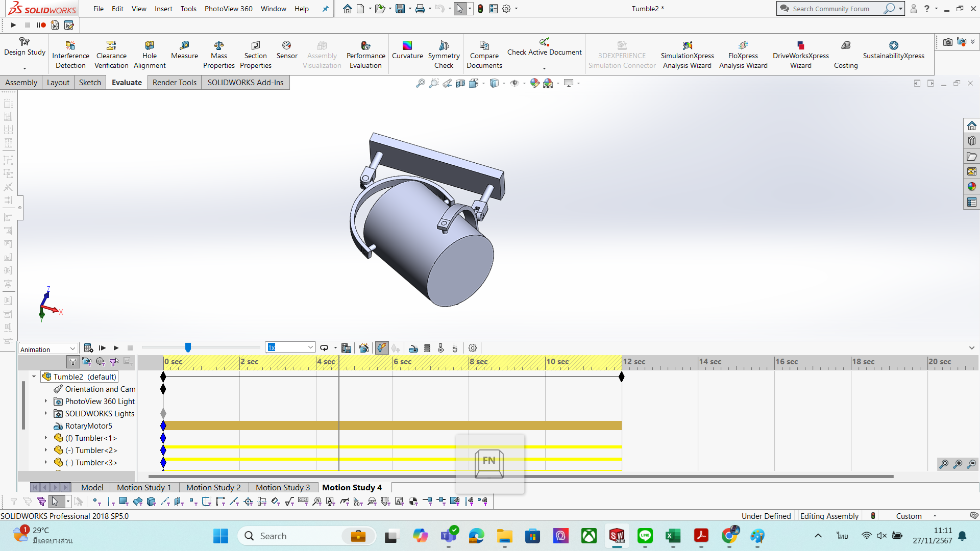The image size is (980, 551).
Task: Open the Motion Study 2 tab
Action: [x=213, y=488]
